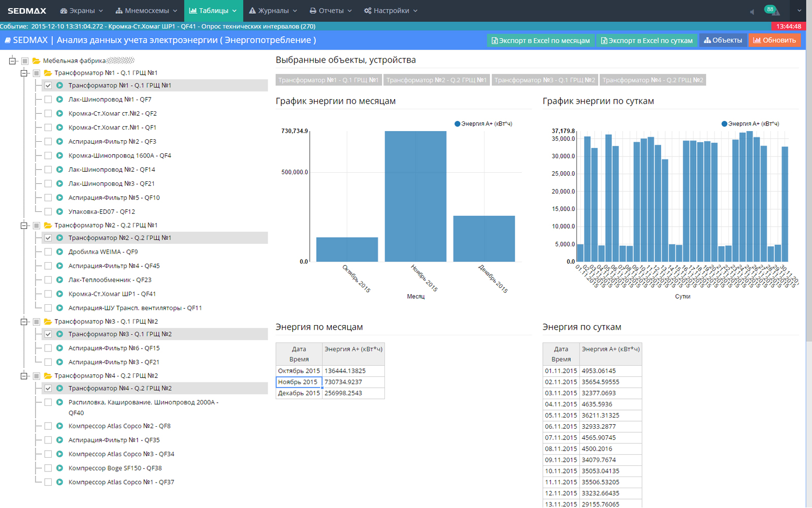
Task: Click the Энергия A+ legend dot in monthly chart
Action: (x=457, y=124)
